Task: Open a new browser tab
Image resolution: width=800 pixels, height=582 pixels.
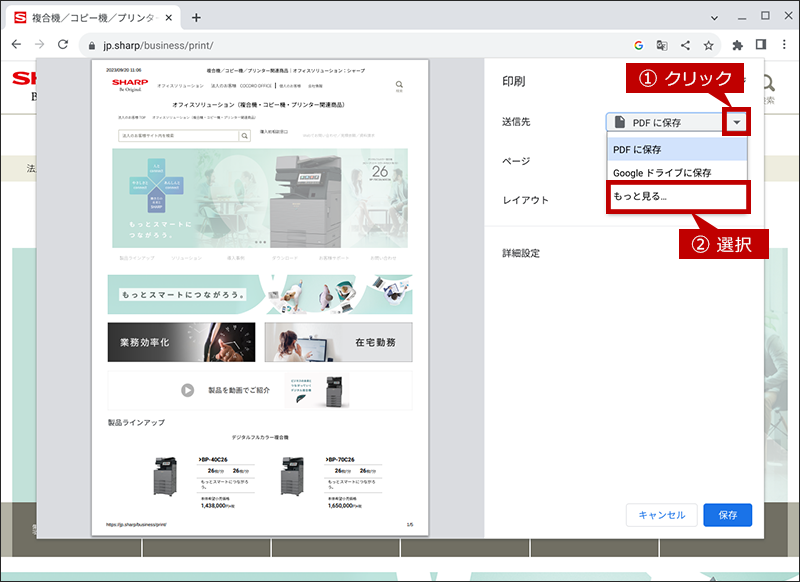Action: [x=196, y=18]
